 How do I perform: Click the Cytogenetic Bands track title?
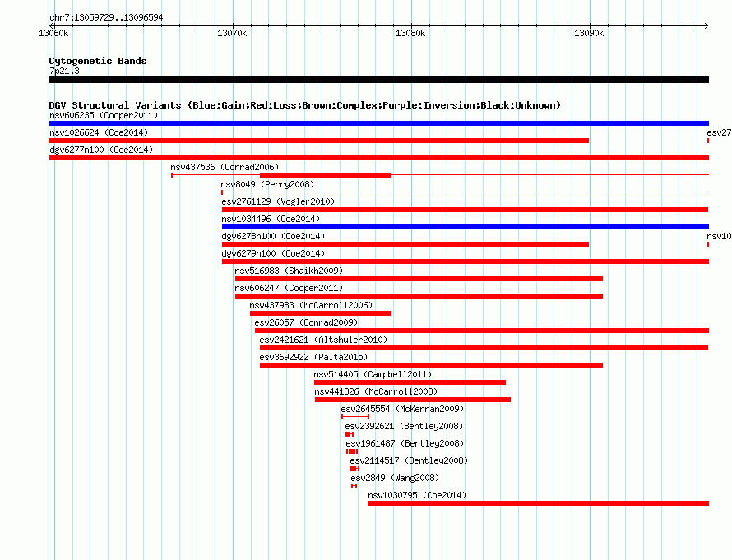point(98,61)
